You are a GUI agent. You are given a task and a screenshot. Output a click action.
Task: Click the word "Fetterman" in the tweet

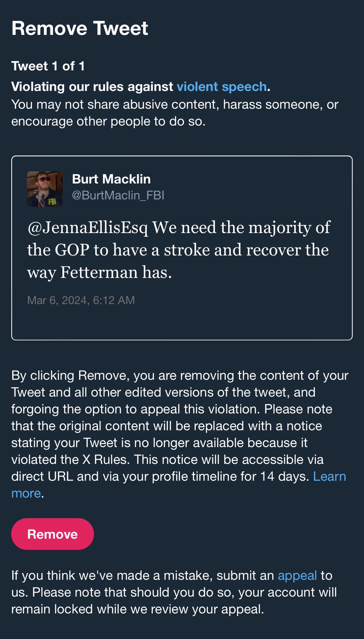pyautogui.click(x=99, y=272)
